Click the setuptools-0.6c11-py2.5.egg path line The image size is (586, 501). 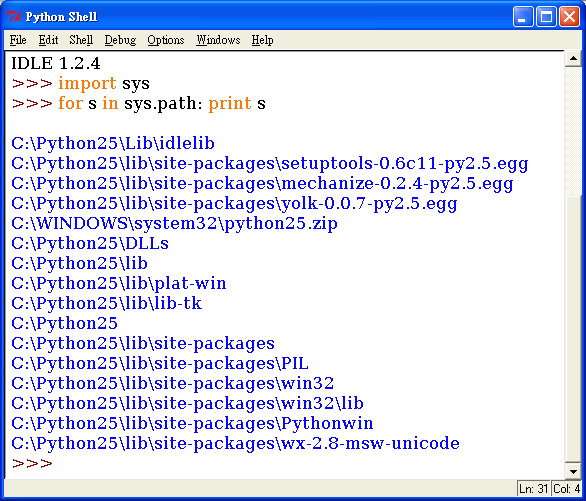tap(270, 164)
